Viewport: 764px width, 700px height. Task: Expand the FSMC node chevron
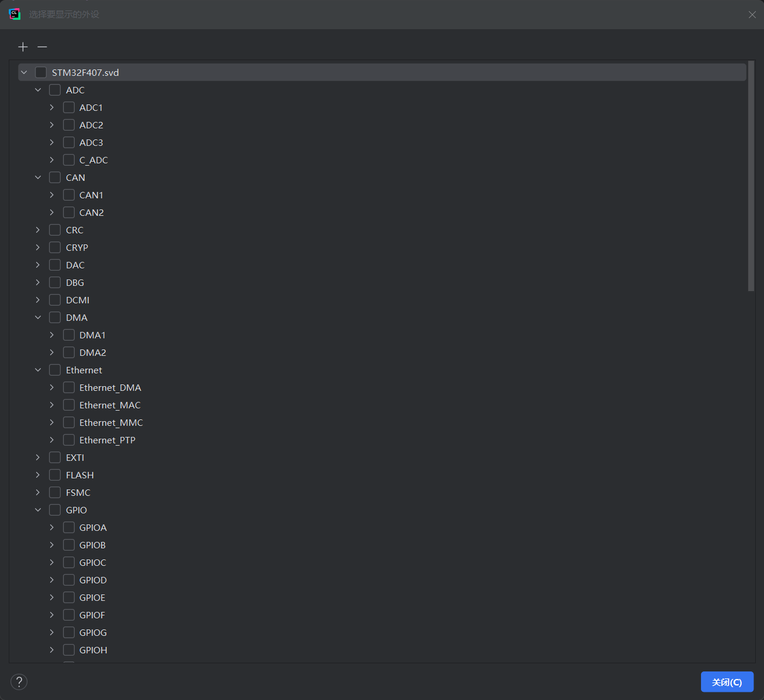pyautogui.click(x=38, y=492)
